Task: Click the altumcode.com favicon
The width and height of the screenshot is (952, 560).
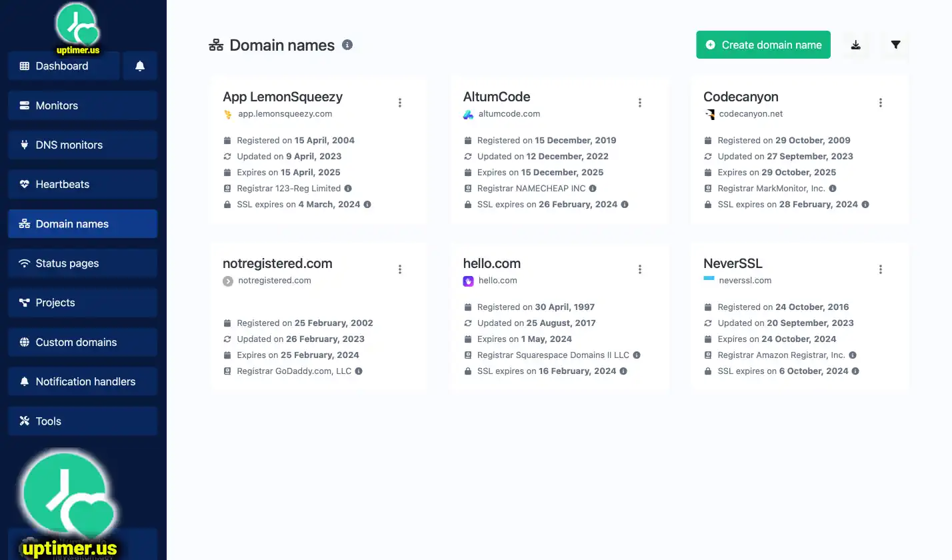Action: 468,114
